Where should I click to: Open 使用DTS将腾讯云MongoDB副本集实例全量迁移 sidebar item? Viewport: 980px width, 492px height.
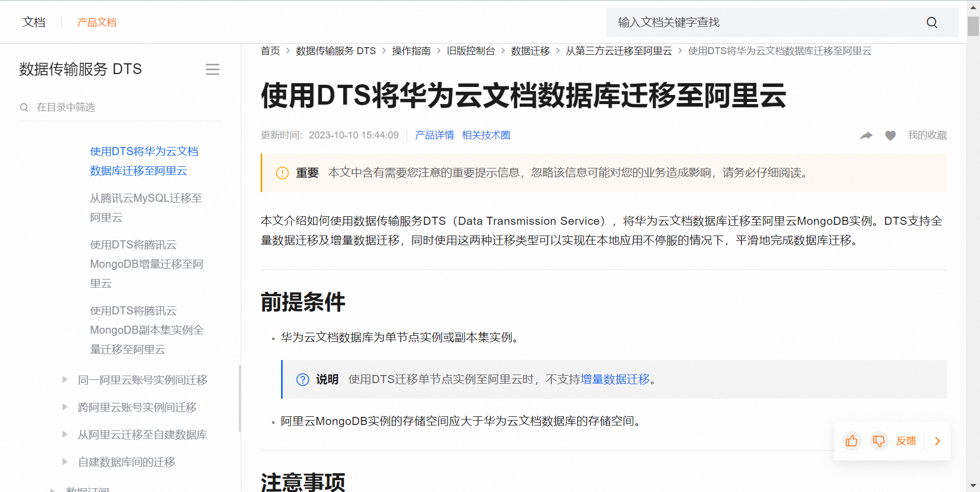tap(146, 330)
